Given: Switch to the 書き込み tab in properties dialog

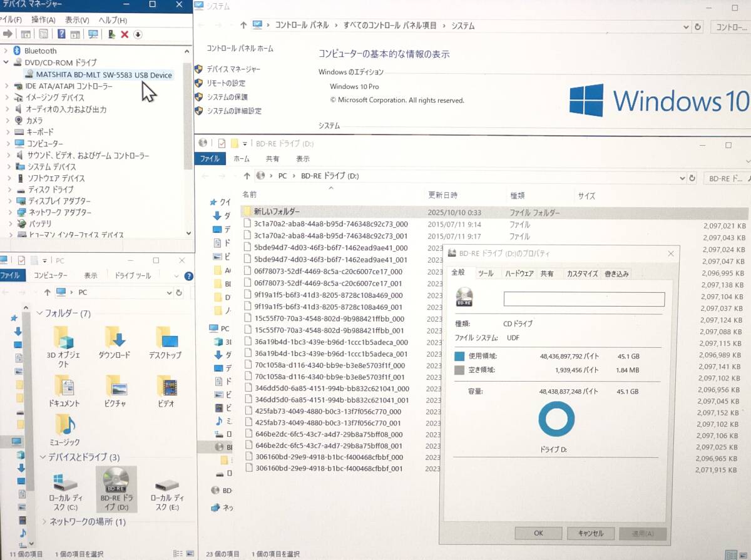Looking at the screenshot, I should click(x=616, y=273).
